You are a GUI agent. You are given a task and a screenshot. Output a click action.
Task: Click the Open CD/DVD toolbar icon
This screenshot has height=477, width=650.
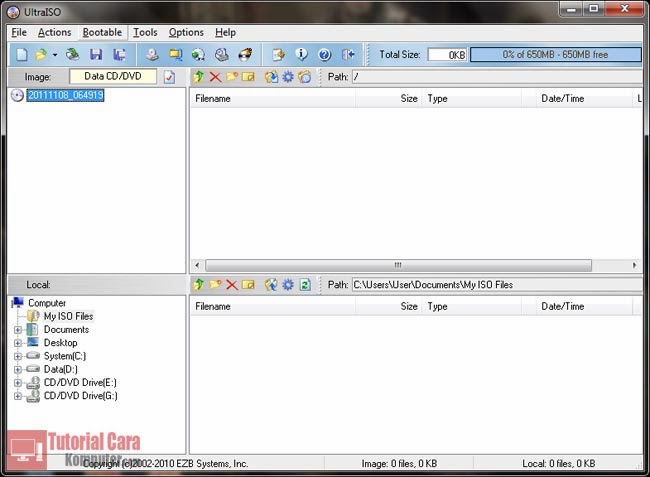coord(73,55)
